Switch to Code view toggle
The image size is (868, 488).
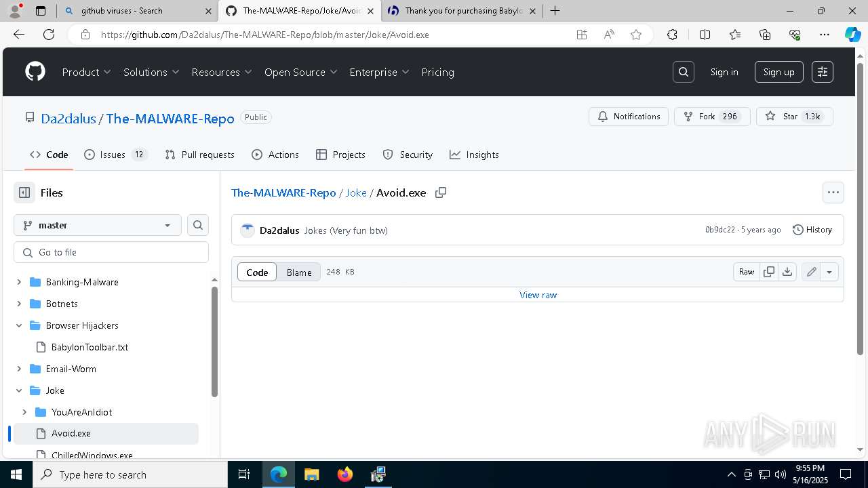pos(257,272)
